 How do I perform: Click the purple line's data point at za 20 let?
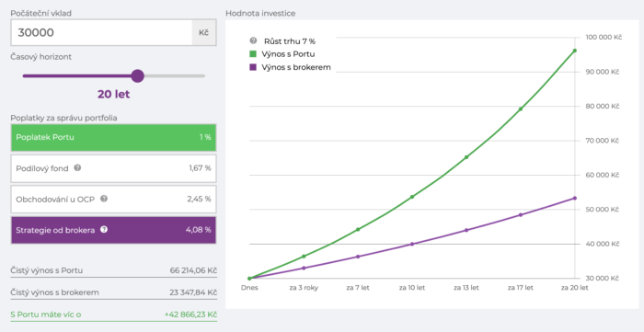[575, 199]
